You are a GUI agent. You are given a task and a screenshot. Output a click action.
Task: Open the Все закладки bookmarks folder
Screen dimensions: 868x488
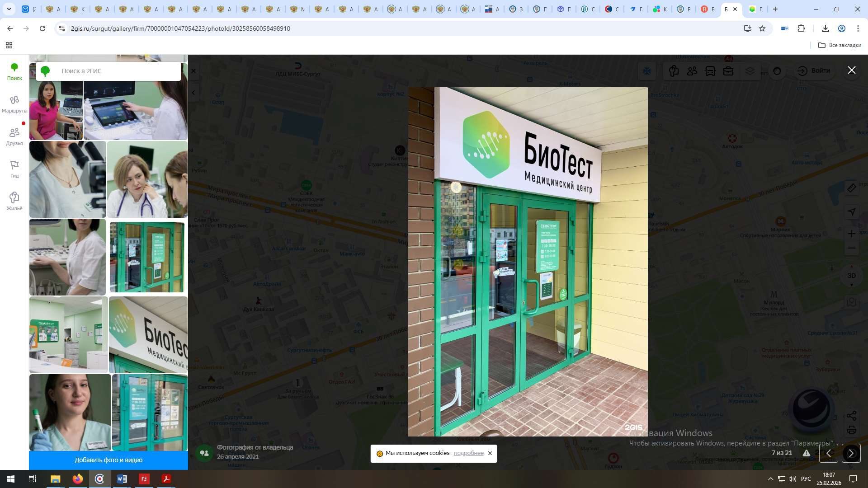[x=840, y=45]
